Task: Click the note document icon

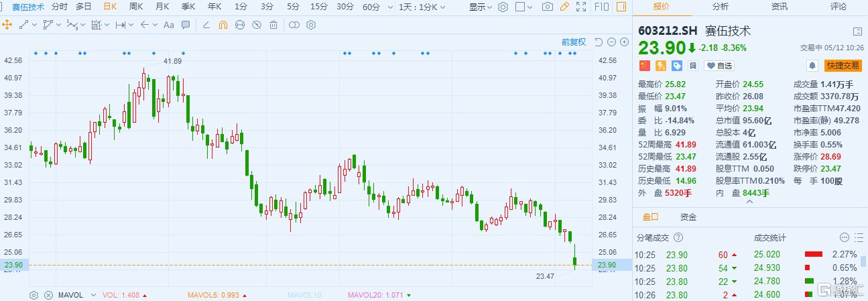Action: (693, 66)
